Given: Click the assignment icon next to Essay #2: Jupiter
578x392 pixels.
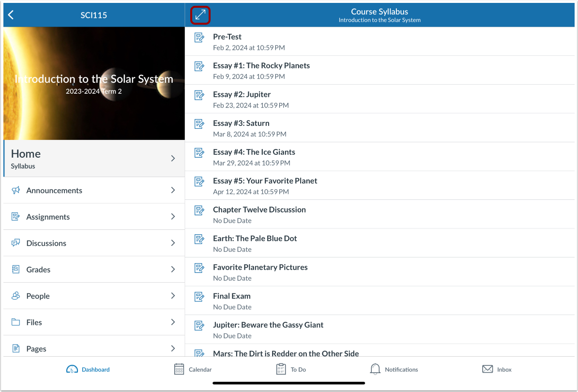Looking at the screenshot, I should (199, 95).
